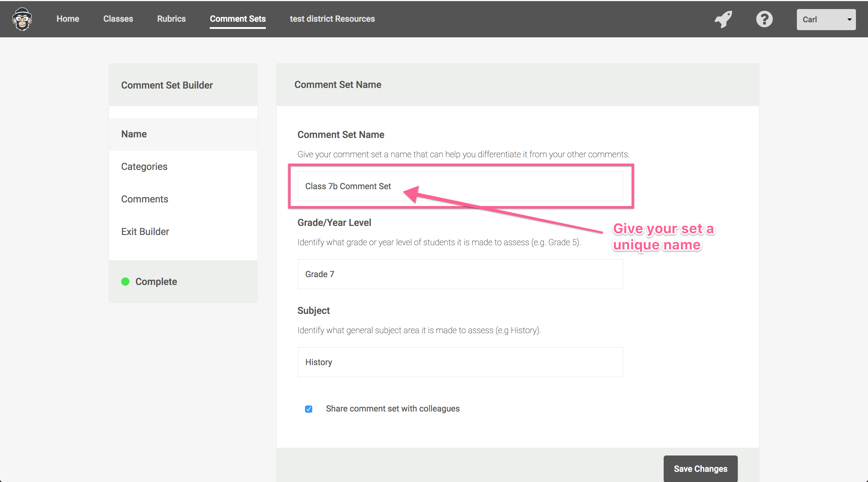The image size is (868, 482).
Task: Click the History subject input field
Action: (460, 362)
